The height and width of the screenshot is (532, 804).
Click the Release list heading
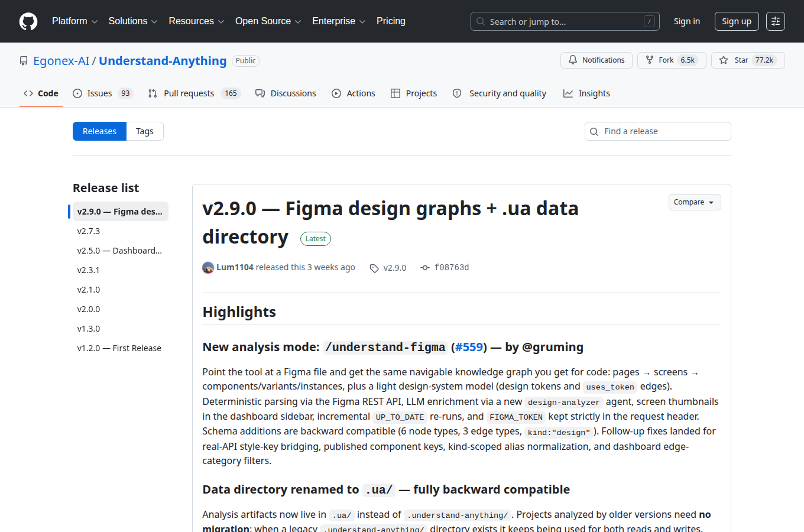pyautogui.click(x=106, y=188)
